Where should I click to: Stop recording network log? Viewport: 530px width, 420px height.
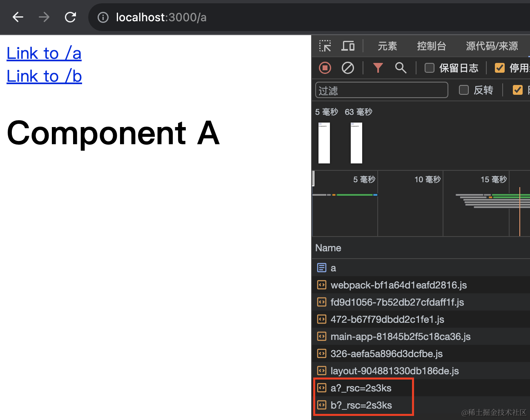click(325, 68)
